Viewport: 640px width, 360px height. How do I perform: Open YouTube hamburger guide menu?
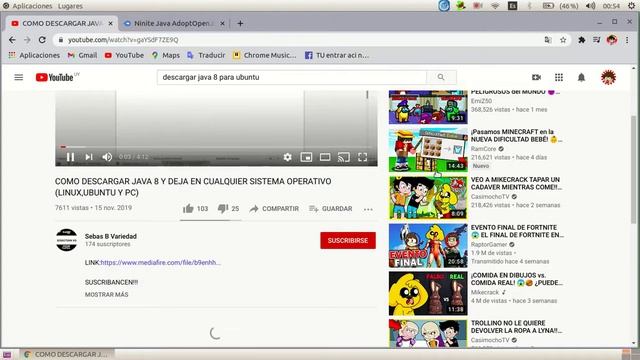(x=19, y=77)
